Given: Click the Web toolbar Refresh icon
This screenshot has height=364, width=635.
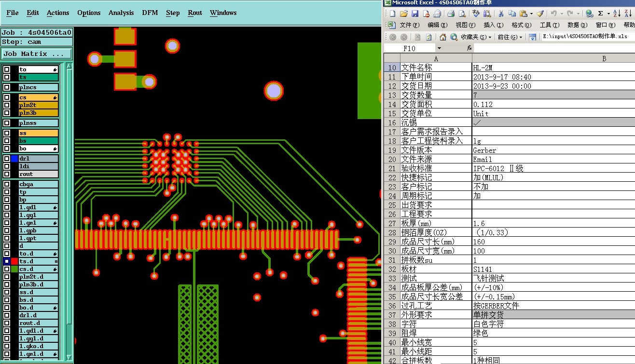Looking at the screenshot, I should click(x=428, y=37).
